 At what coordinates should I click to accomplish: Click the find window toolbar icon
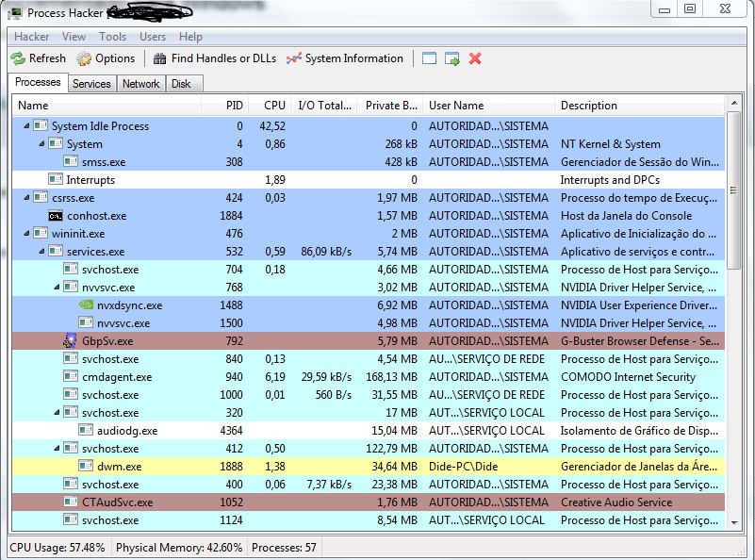click(429, 58)
